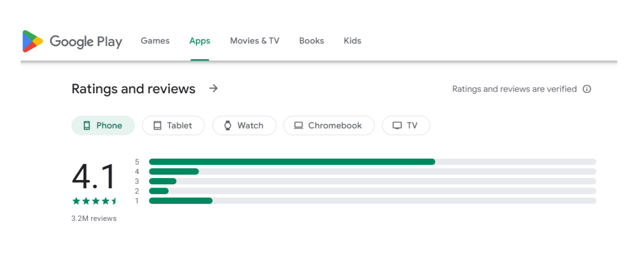Open the Kids tab
The height and width of the screenshot is (268, 644).
352,41
